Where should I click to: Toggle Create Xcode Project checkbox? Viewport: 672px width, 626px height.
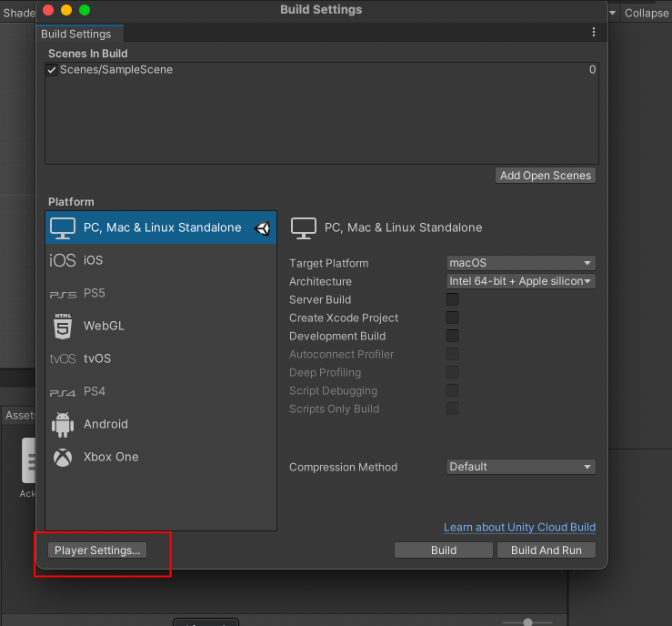tap(452, 318)
